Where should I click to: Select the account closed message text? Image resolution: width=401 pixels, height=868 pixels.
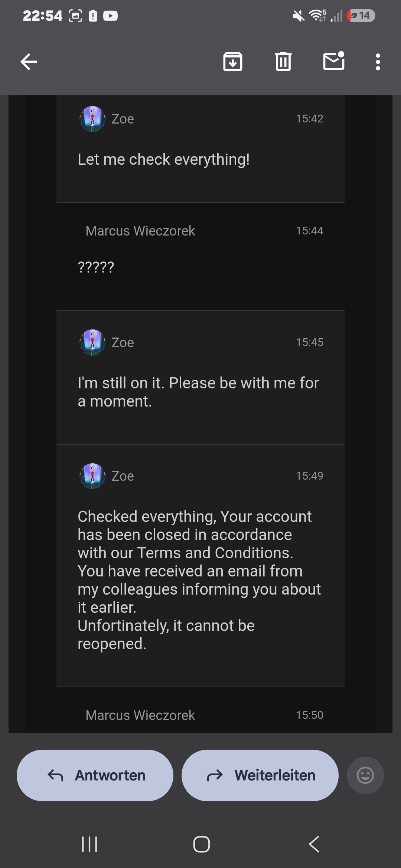199,580
